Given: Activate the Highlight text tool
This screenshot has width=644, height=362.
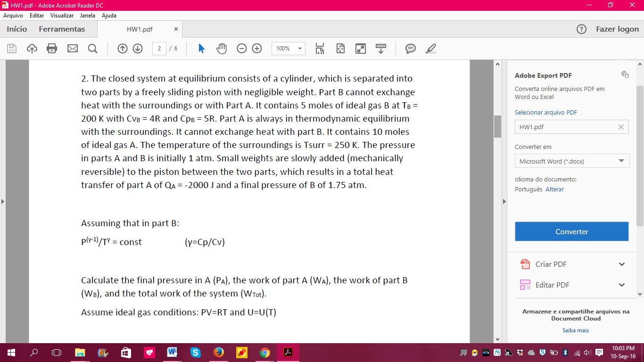Looking at the screenshot, I should [x=430, y=49].
